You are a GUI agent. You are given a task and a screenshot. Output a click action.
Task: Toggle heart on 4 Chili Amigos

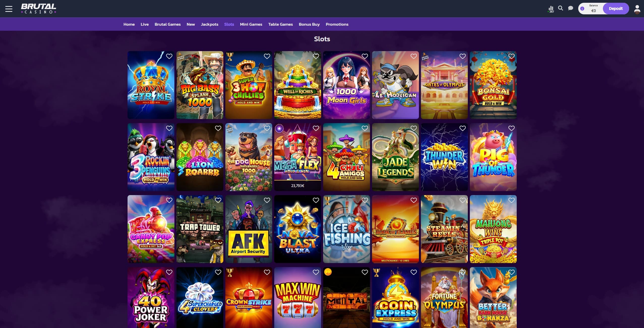tap(365, 128)
